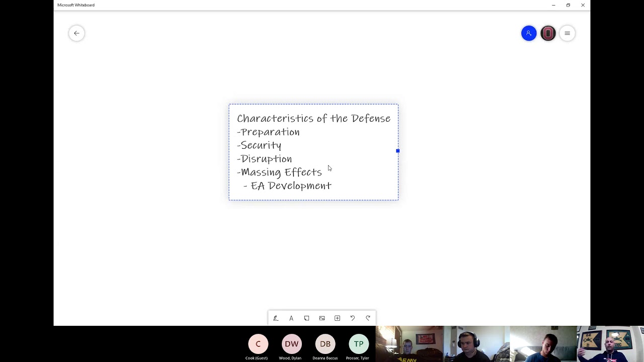Select participant Cook (Guest) avatar

[x=258, y=344]
